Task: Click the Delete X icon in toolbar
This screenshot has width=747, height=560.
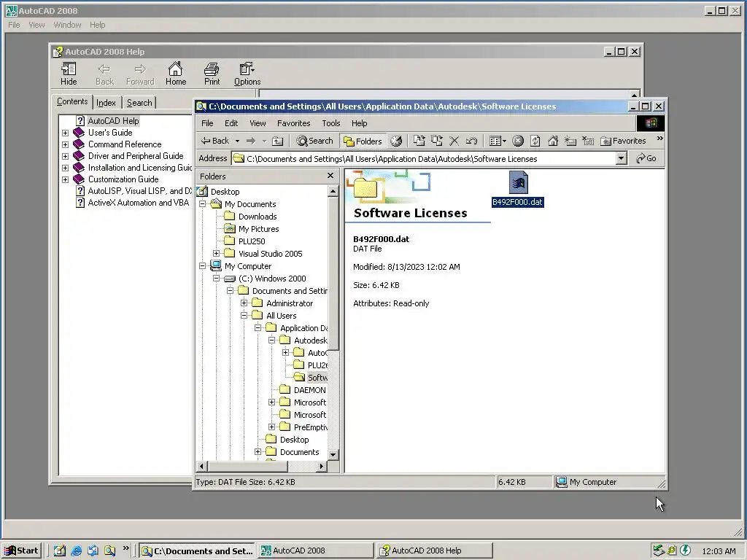Action: tap(454, 141)
